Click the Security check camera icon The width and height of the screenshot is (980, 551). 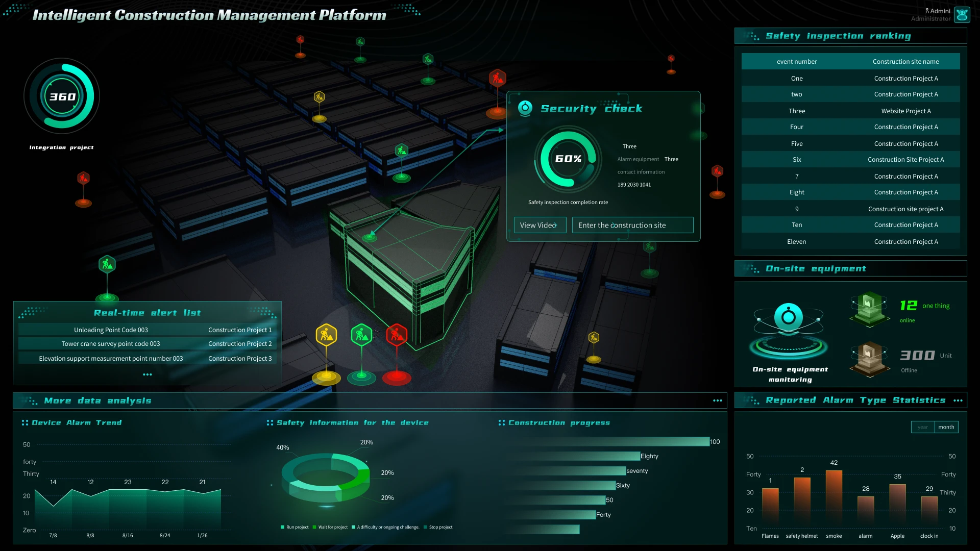tap(525, 108)
